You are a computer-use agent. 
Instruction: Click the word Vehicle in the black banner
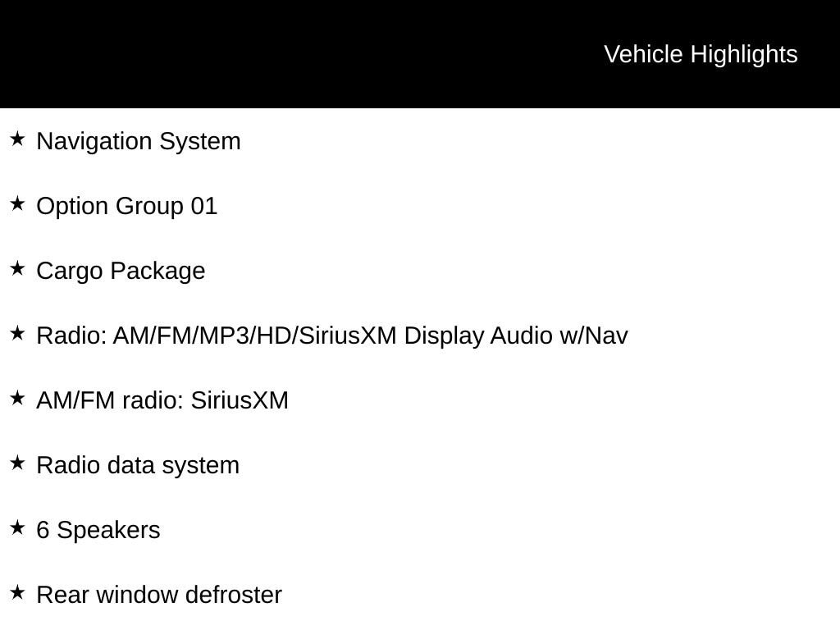643,54
